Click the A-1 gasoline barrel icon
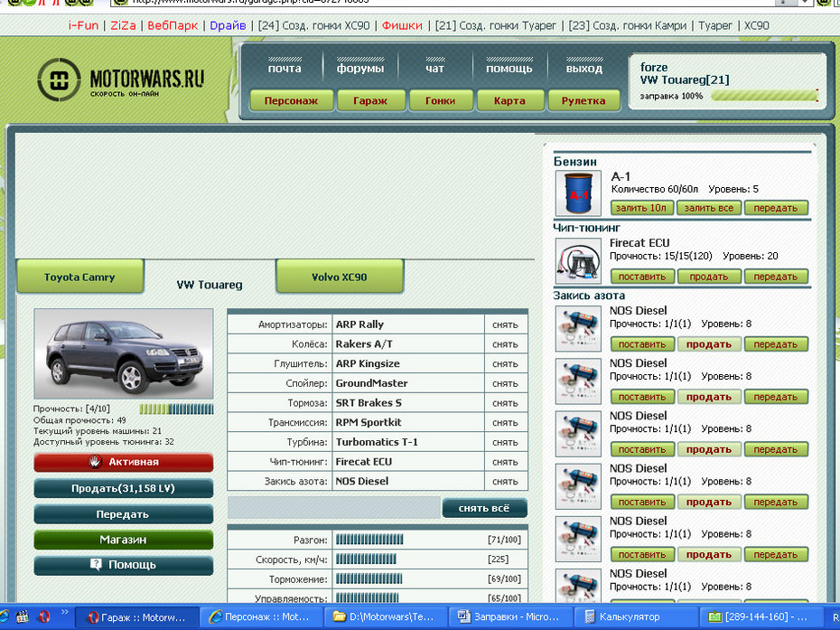The height and width of the screenshot is (630, 840). pos(578,193)
